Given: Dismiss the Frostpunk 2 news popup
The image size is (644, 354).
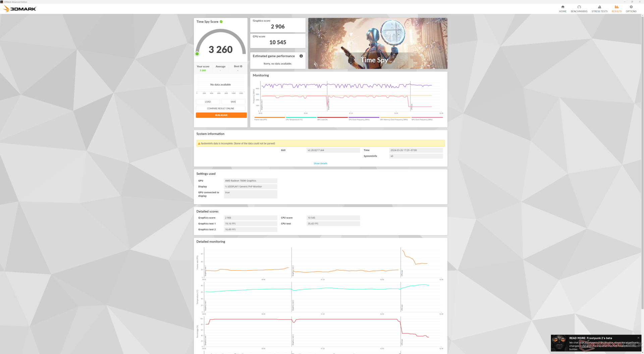Looking at the screenshot, I should [x=638, y=338].
